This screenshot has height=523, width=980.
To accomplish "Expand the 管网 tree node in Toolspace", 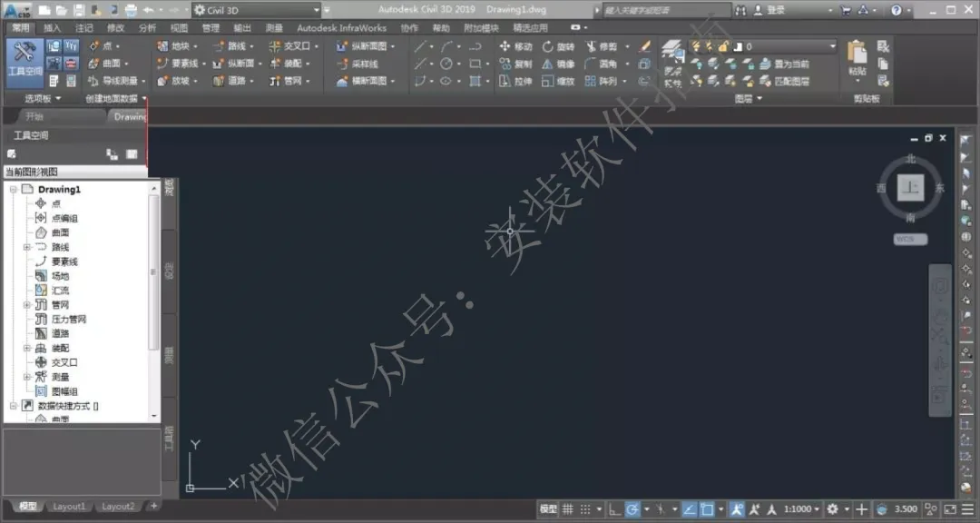I will click(x=27, y=305).
